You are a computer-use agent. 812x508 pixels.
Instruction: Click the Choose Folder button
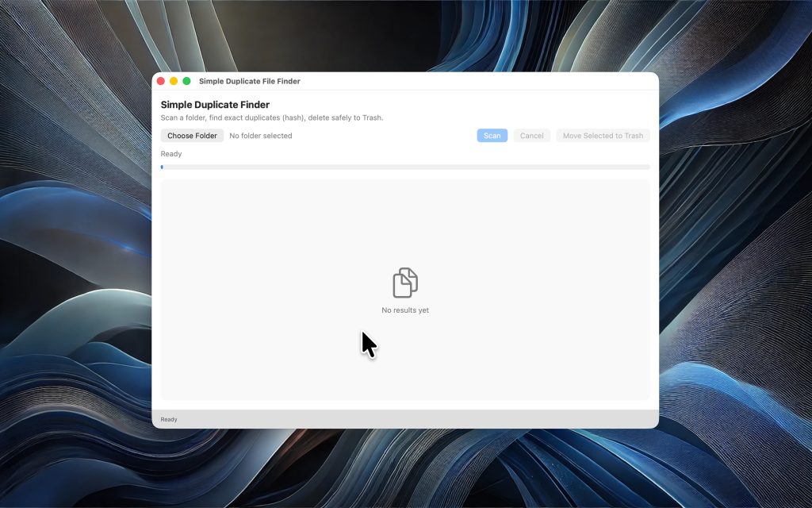pos(192,136)
